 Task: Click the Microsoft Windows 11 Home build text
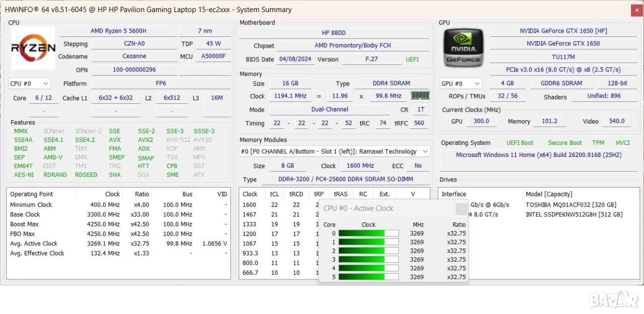[539, 155]
